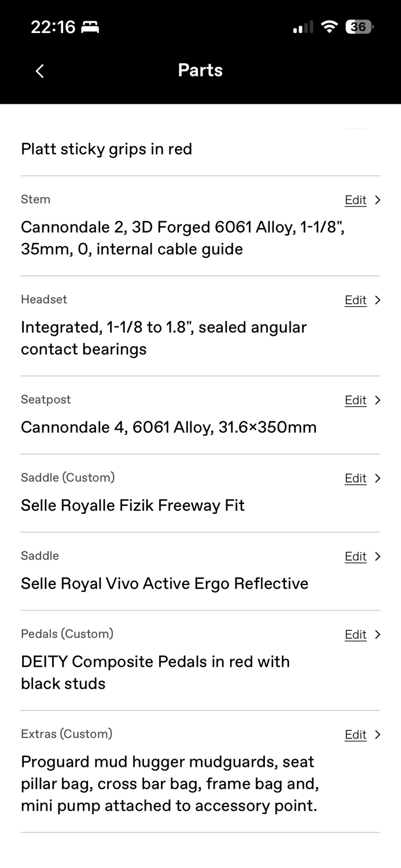401x868 pixels.
Task: Tap the back arrow in header
Action: [40, 71]
